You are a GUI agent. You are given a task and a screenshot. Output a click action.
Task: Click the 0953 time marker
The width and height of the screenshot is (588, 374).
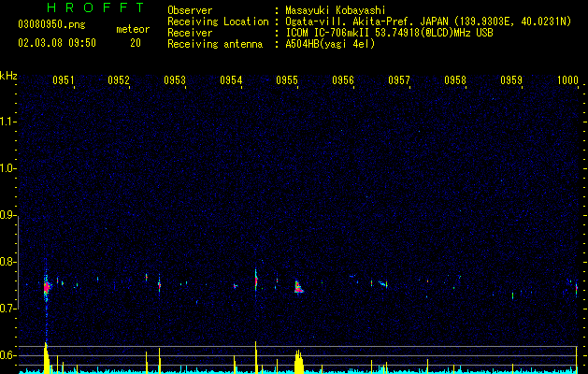tap(175, 79)
